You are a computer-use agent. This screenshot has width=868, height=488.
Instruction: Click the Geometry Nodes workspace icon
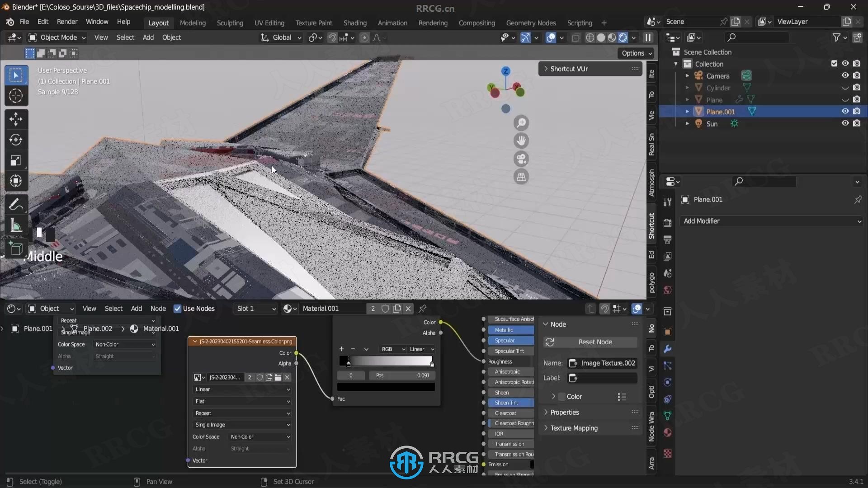click(530, 23)
